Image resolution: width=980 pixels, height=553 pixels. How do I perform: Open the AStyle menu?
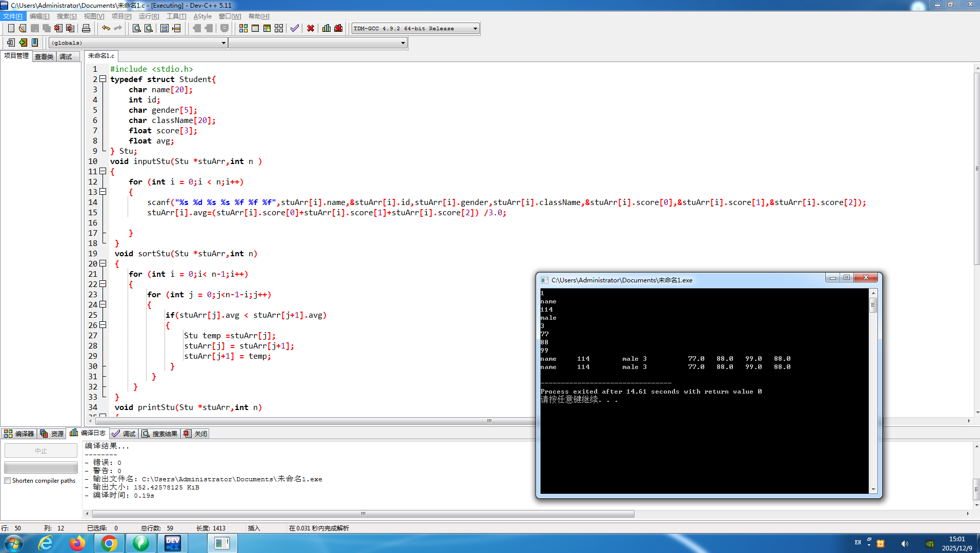tap(202, 16)
